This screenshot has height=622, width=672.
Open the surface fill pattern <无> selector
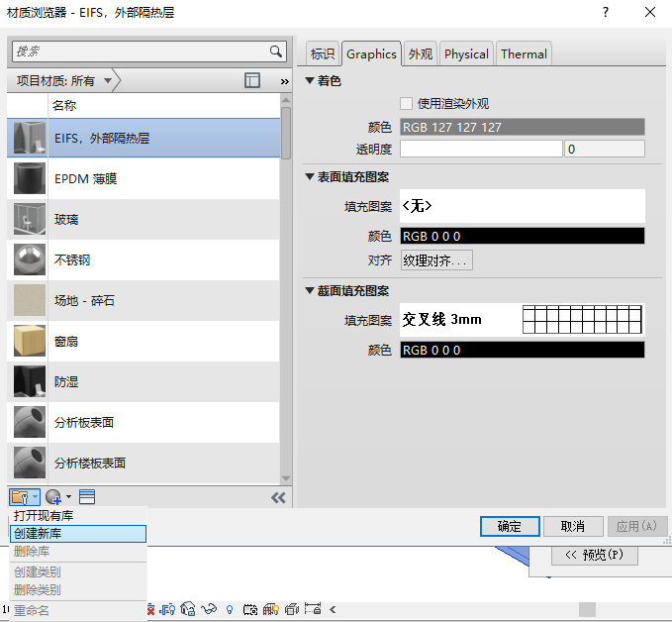[x=522, y=206]
